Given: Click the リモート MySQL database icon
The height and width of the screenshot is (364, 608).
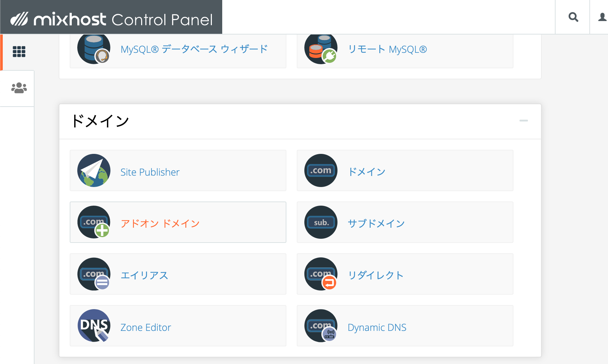Looking at the screenshot, I should click(x=321, y=49).
